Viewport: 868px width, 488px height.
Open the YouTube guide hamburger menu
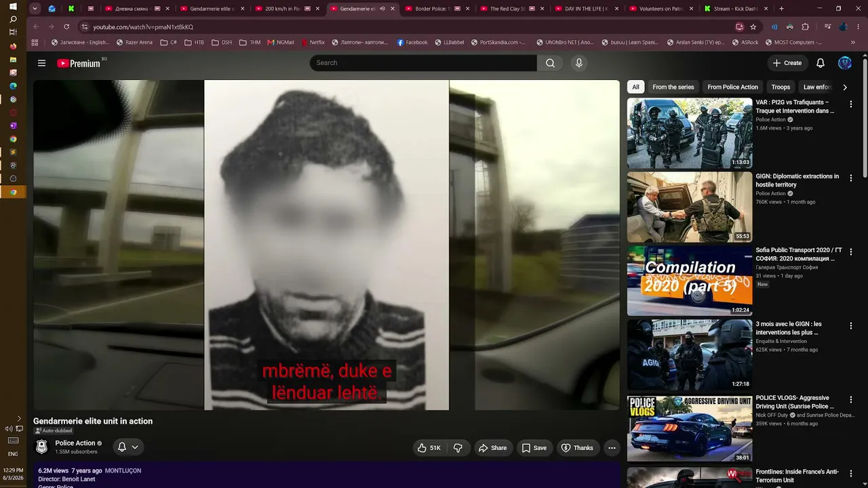(41, 63)
